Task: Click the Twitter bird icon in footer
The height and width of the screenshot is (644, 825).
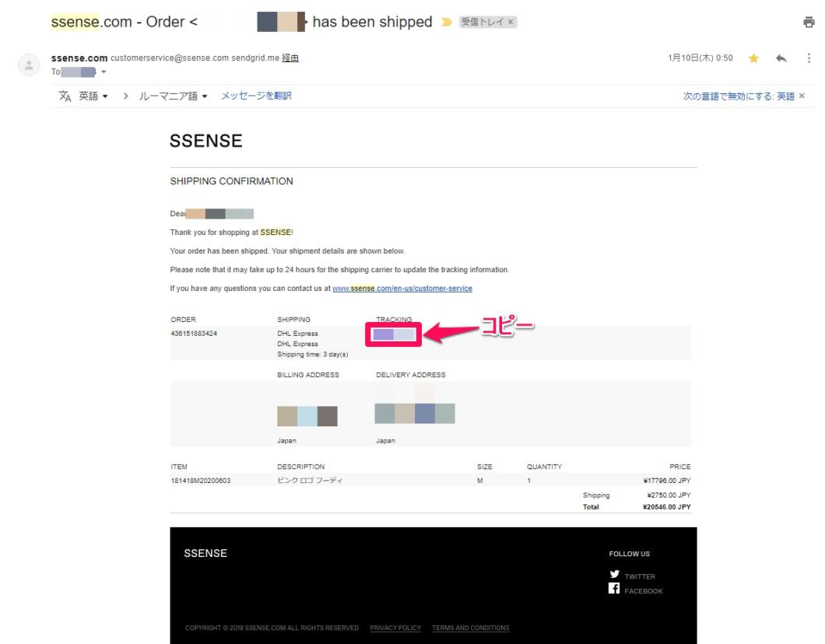Action: [x=615, y=574]
